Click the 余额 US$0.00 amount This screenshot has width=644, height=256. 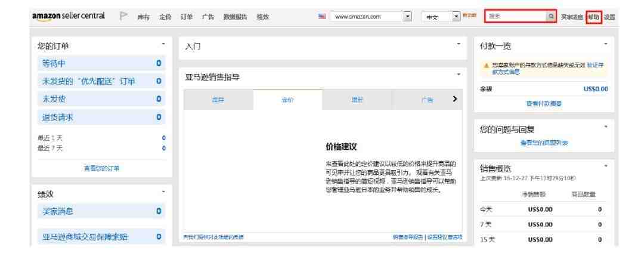coord(596,89)
